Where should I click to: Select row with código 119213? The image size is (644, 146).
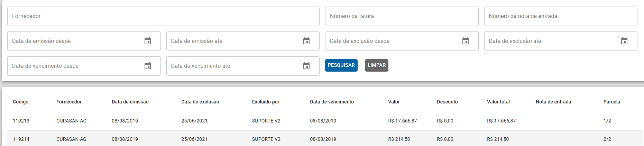pos(325,121)
